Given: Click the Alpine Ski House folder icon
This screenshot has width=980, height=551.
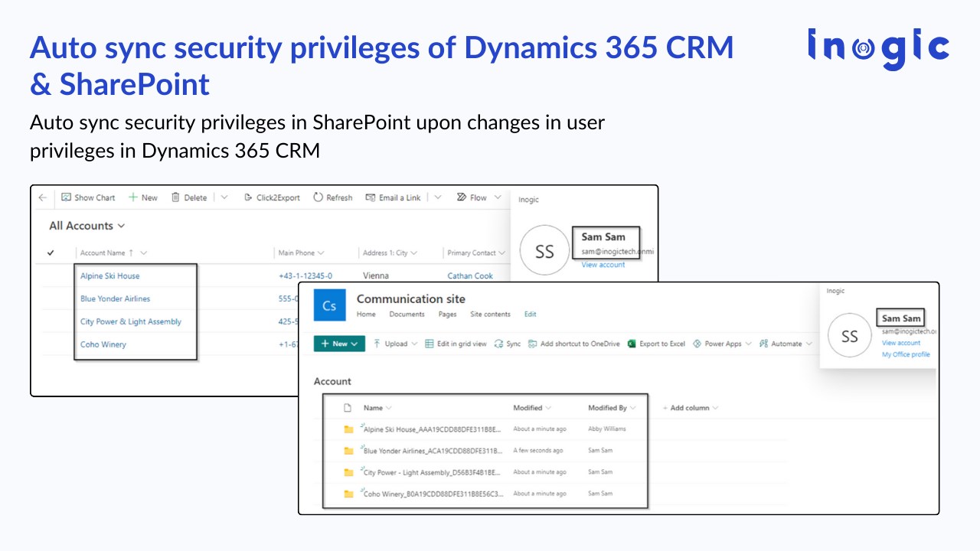Looking at the screenshot, I should click(348, 429).
